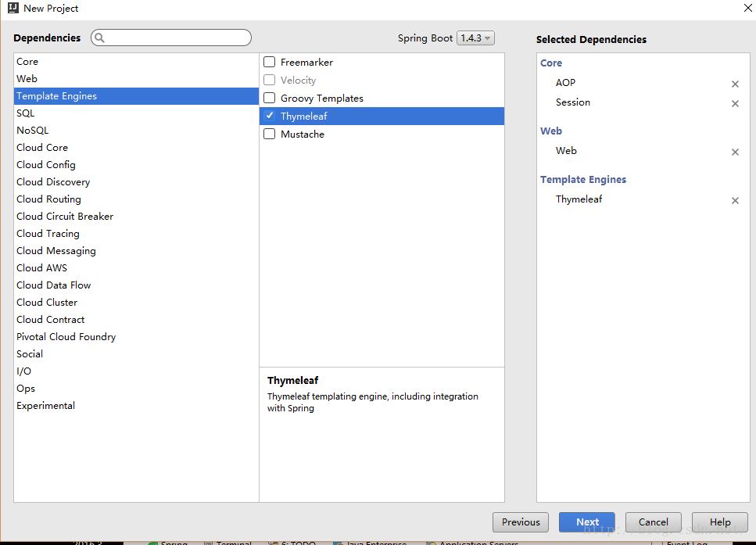The height and width of the screenshot is (545, 756).
Task: Click the Previous button
Action: (x=520, y=522)
